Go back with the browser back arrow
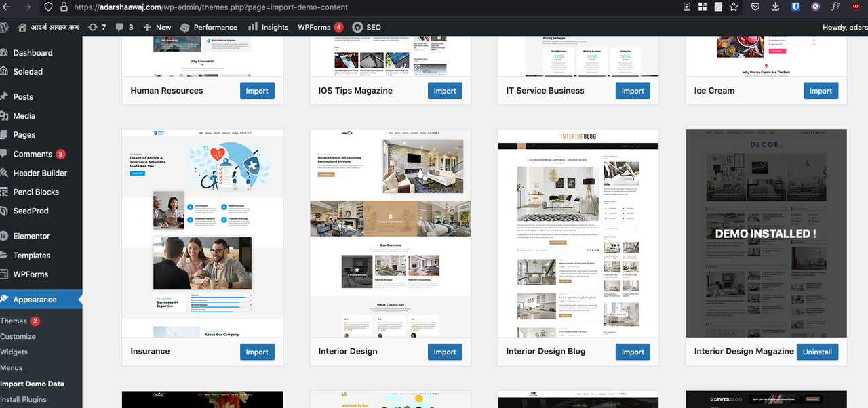Viewport: 868px width, 408px height. coord(7,7)
